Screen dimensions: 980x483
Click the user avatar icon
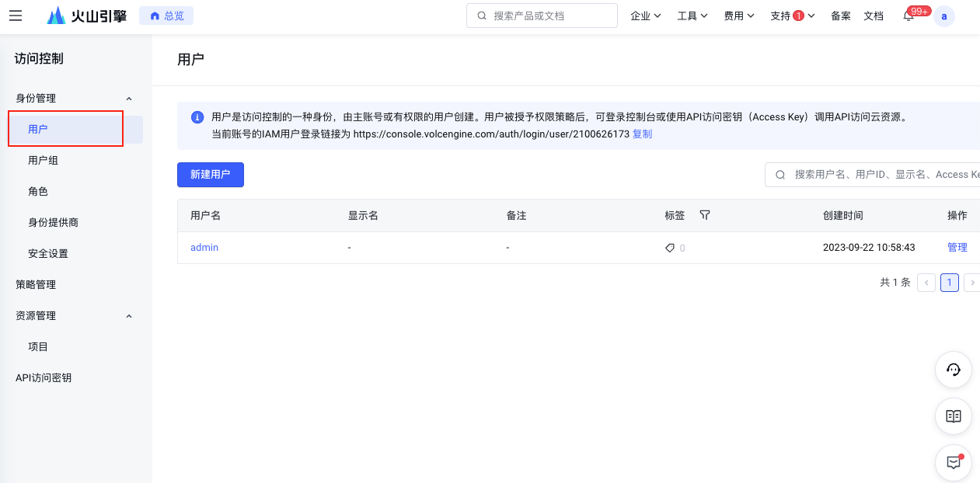click(x=944, y=16)
